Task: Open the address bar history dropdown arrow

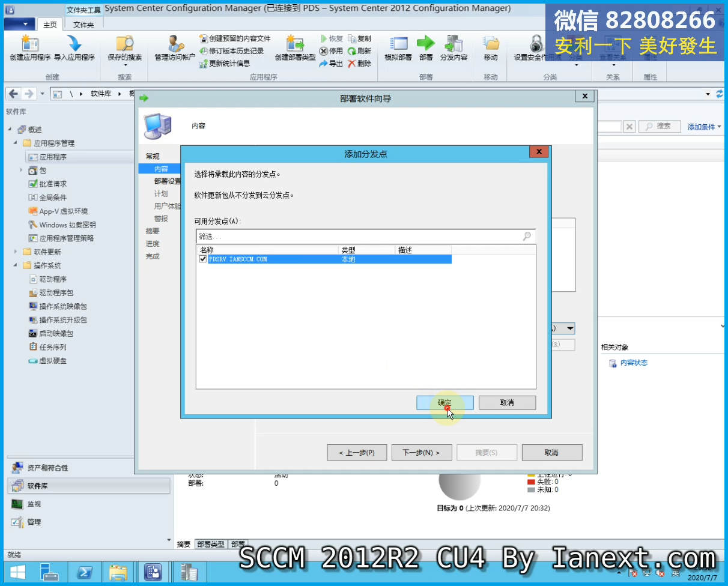Action: [708, 94]
